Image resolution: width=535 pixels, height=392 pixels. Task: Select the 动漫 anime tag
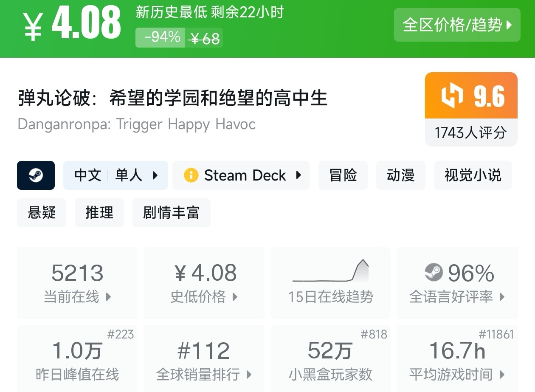pos(400,175)
